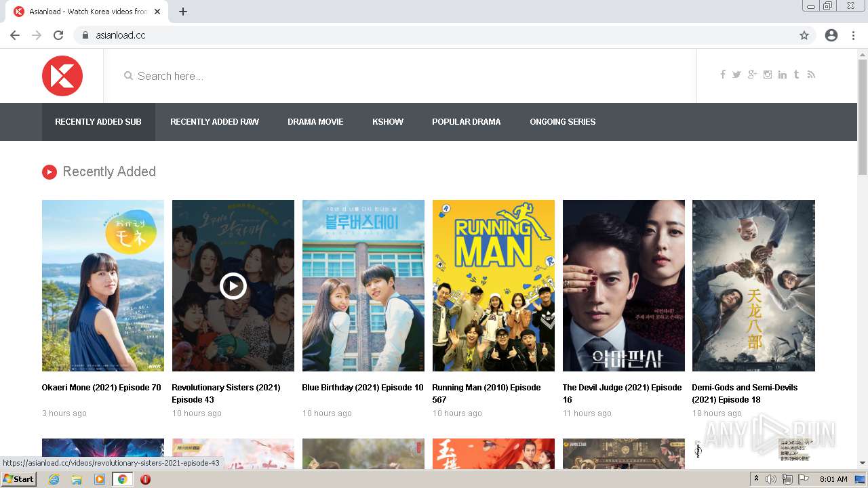Click the magnifier search icon
This screenshot has height=488, width=868.
pyautogui.click(x=128, y=76)
